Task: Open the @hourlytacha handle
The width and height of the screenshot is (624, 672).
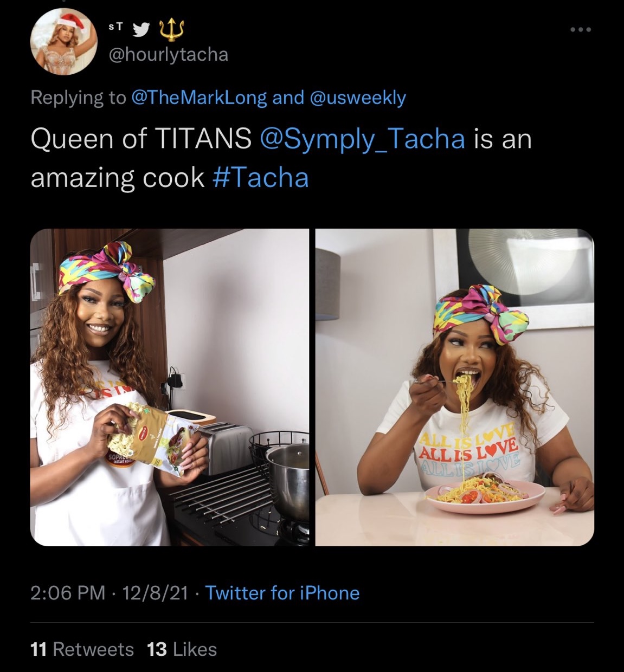Action: pos(169,55)
